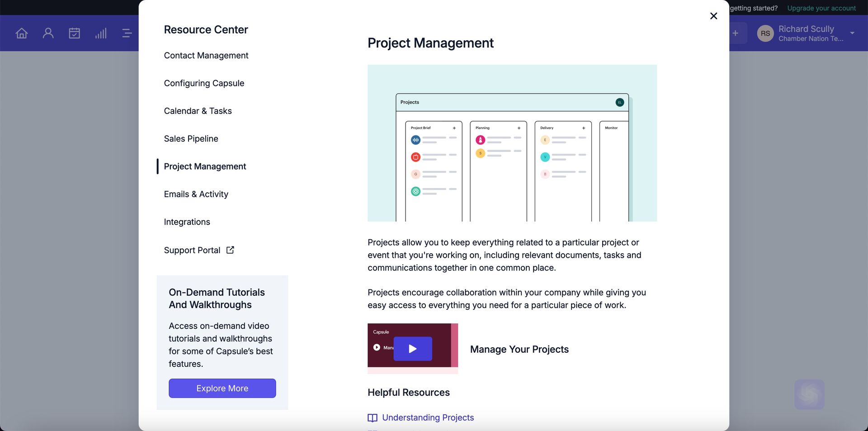Select Sales Pipeline topic

coord(191,138)
